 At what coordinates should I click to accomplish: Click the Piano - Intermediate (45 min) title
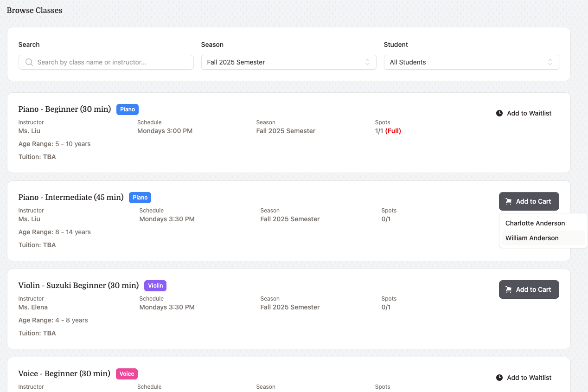(x=71, y=198)
